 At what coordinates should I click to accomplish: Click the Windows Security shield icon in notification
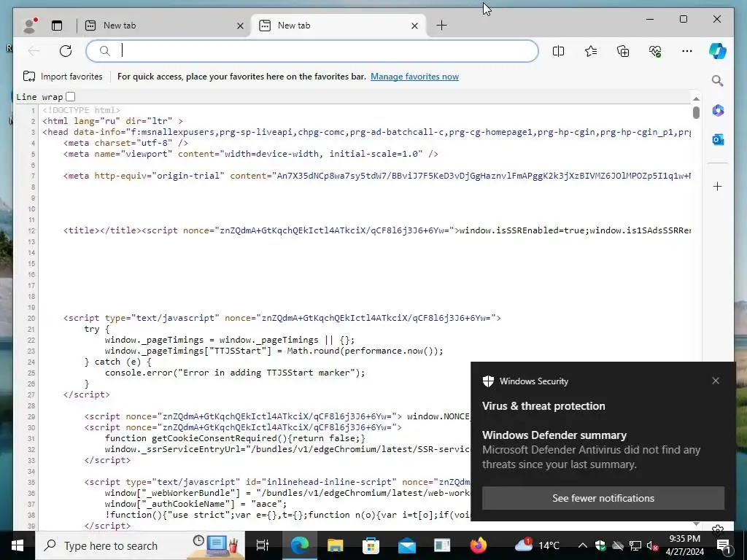(488, 381)
